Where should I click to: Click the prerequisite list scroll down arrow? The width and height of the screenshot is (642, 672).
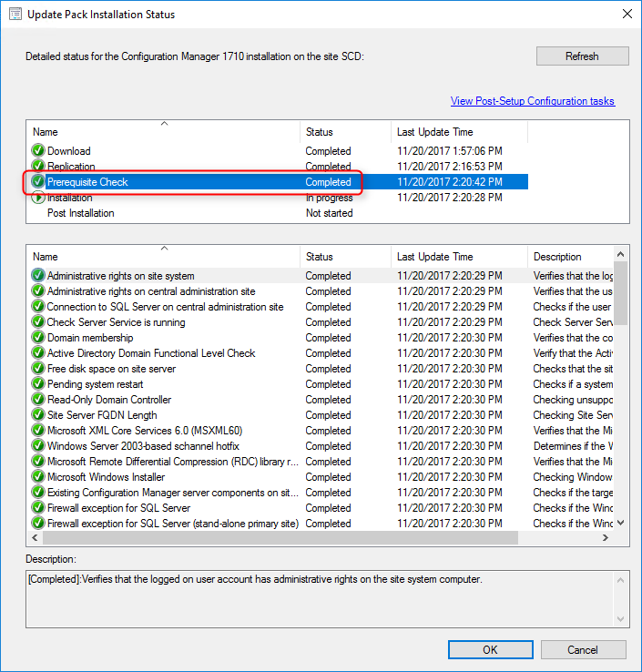coord(620,523)
